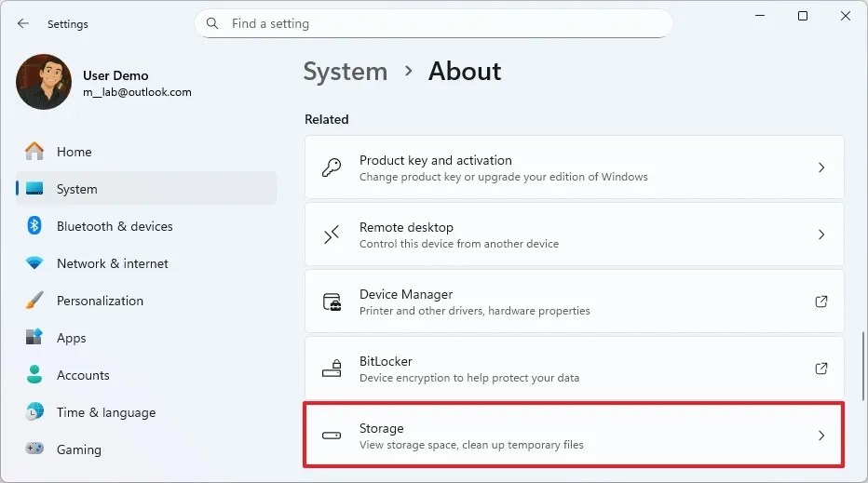
Task: Expand the Remote desktop chevron
Action: [821, 235]
